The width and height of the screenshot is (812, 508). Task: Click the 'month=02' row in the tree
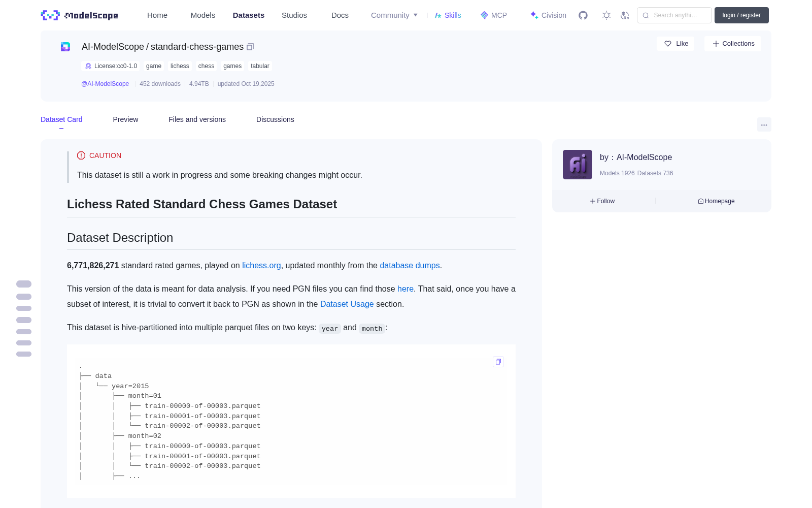145,436
